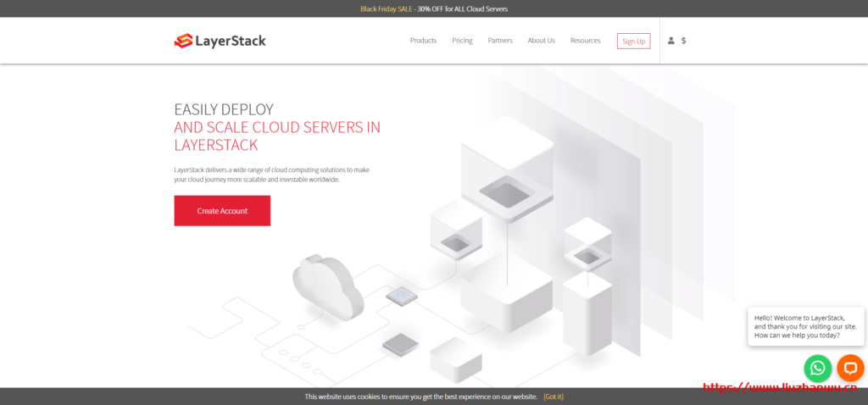Click the dollar currency icon
Screen dimensions: 868x405
[x=684, y=41]
